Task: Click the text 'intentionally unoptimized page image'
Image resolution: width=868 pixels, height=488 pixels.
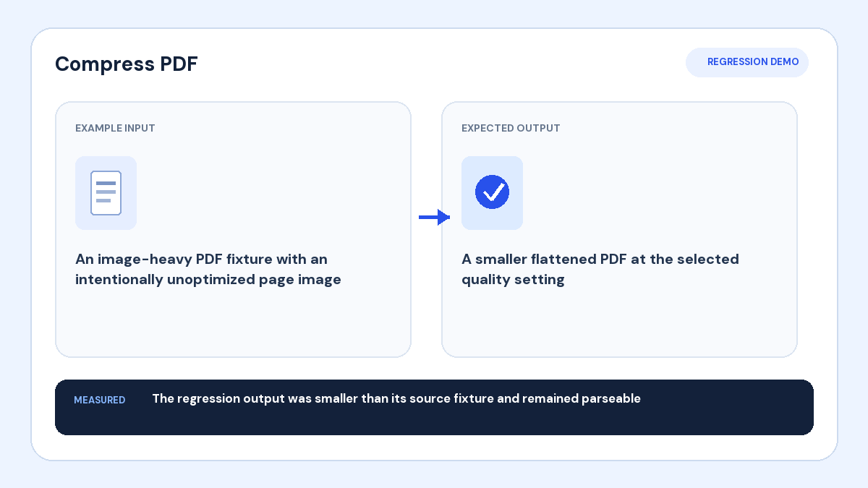Action: pos(208,279)
